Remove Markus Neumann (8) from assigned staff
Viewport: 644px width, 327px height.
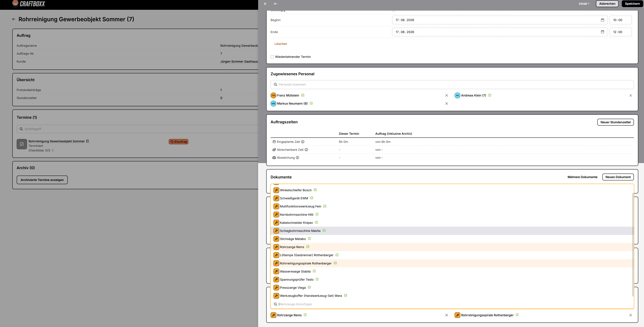click(x=447, y=104)
